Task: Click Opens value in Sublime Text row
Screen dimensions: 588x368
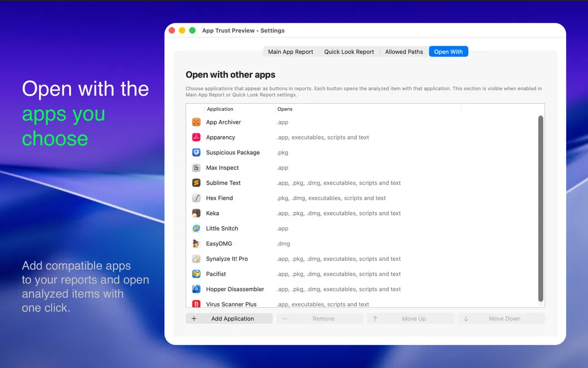Action: pos(339,183)
